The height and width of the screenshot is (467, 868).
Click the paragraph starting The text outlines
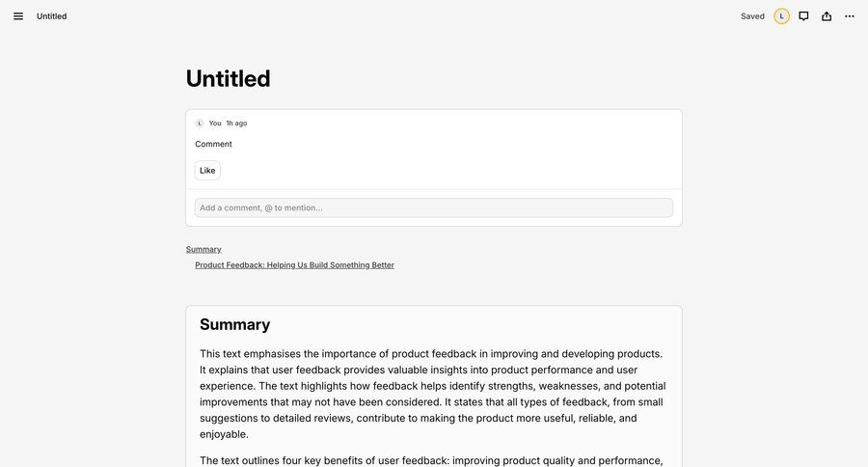click(x=431, y=460)
